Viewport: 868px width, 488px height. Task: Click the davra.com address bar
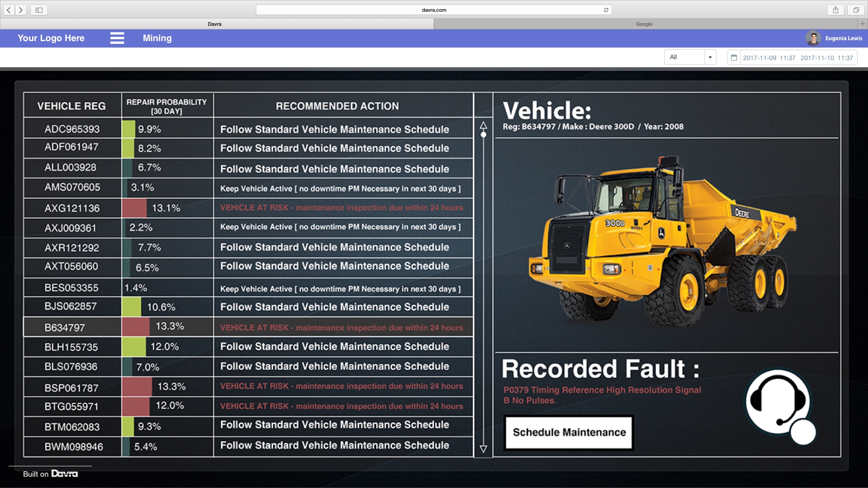tap(434, 10)
